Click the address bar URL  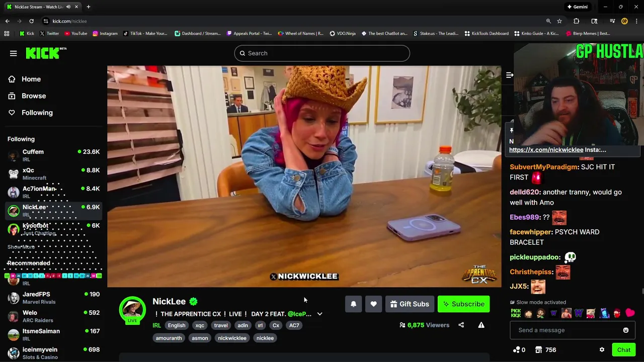tap(69, 21)
